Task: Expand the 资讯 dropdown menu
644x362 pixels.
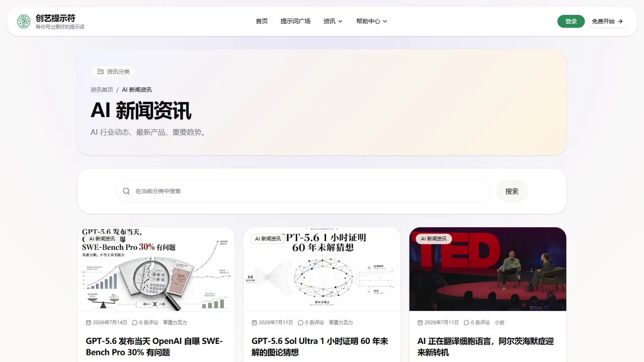Action: (333, 21)
